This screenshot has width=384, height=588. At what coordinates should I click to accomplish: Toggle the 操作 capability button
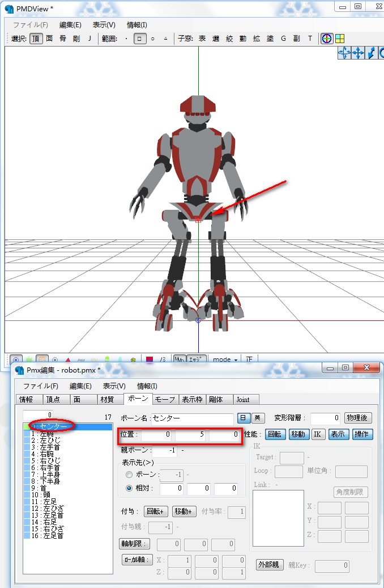click(361, 434)
